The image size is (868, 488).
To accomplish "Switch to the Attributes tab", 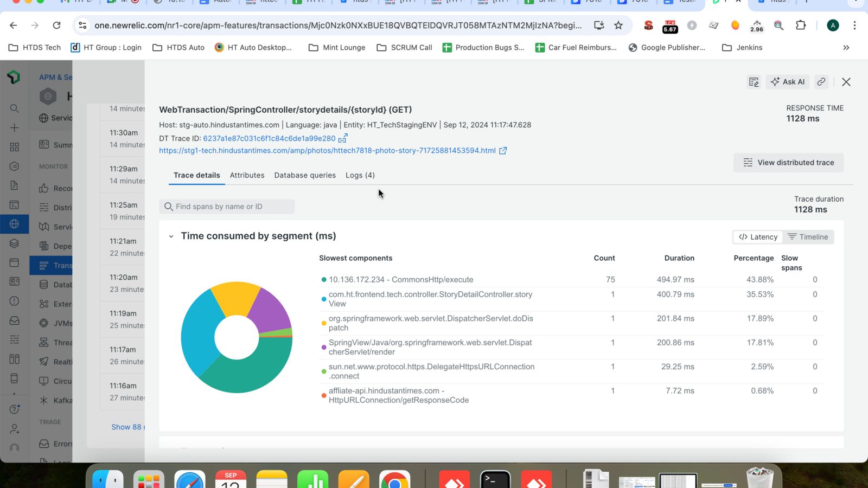I will (247, 175).
